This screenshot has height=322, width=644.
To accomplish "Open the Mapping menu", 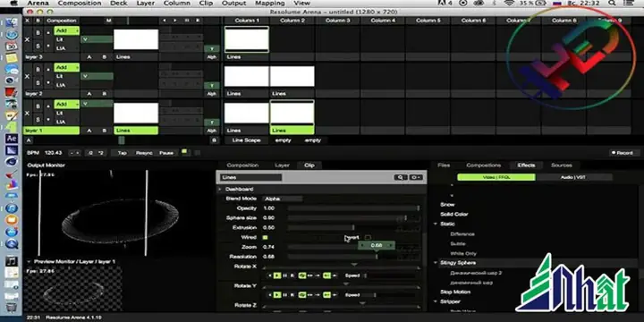I will (x=270, y=4).
